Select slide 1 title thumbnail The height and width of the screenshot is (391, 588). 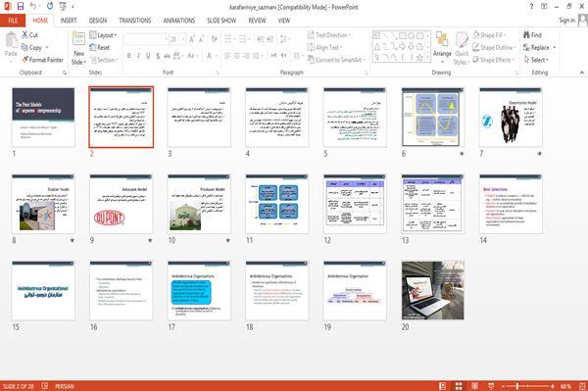[x=43, y=118]
